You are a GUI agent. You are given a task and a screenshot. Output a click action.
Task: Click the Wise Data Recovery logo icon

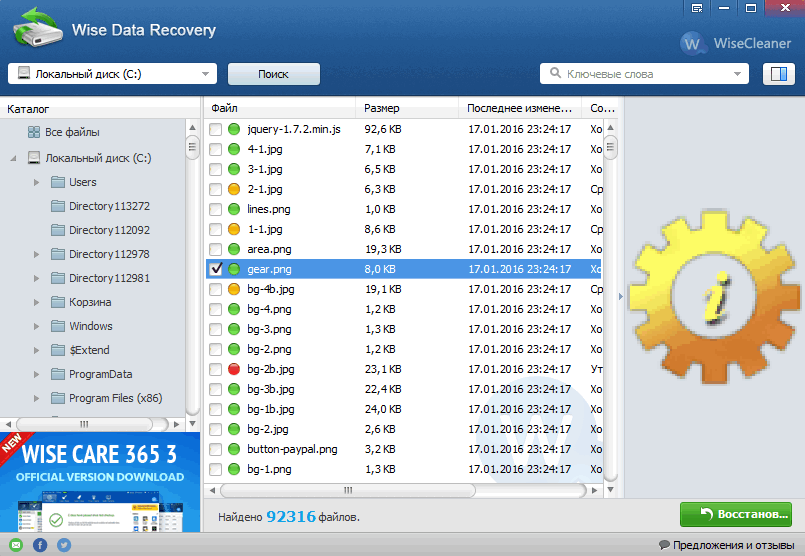37,28
